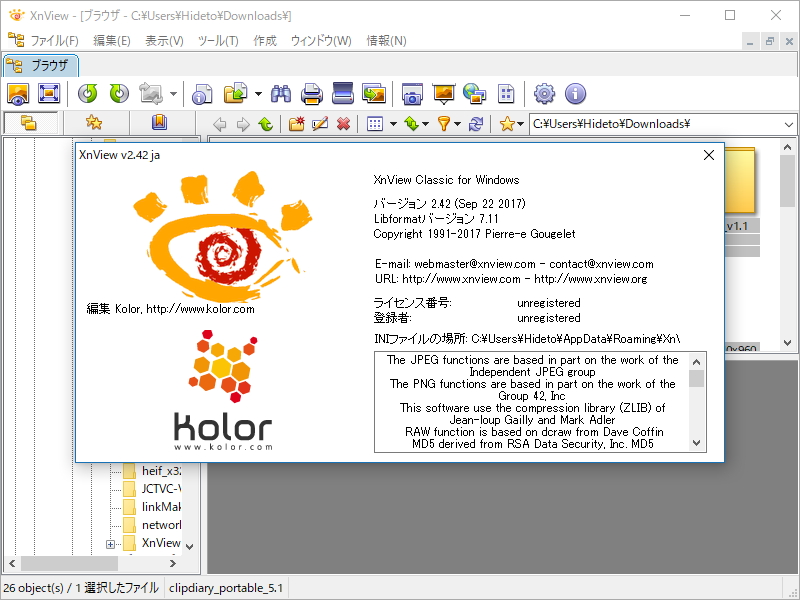This screenshot has width=800, height=600.
Task: Rotate the image counter-clockwise
Action: (x=87, y=93)
